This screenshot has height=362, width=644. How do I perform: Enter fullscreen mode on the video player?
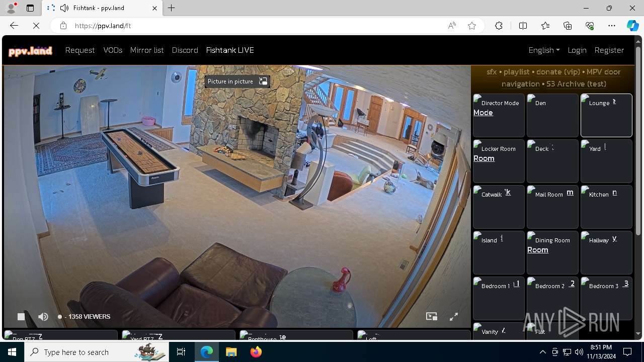454,316
